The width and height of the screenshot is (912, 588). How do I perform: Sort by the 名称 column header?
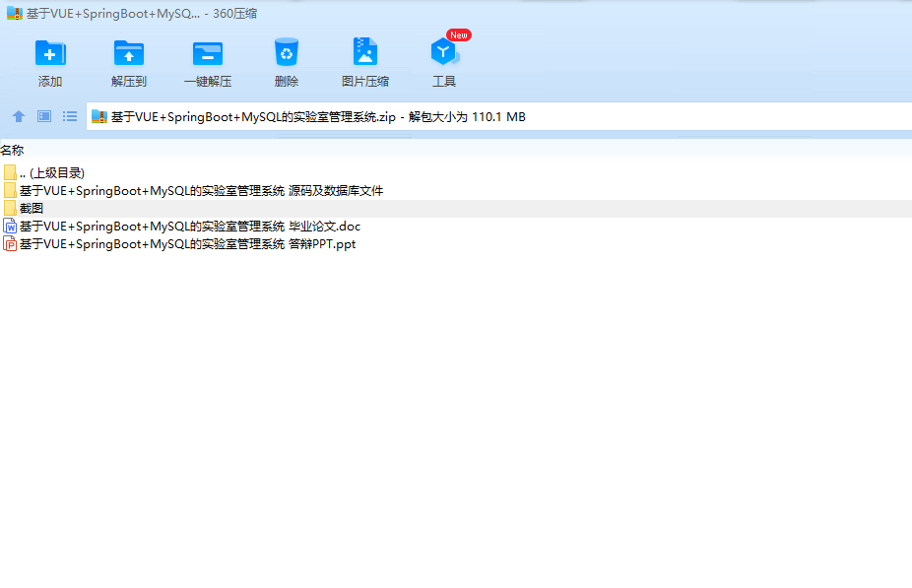pyautogui.click(x=12, y=150)
